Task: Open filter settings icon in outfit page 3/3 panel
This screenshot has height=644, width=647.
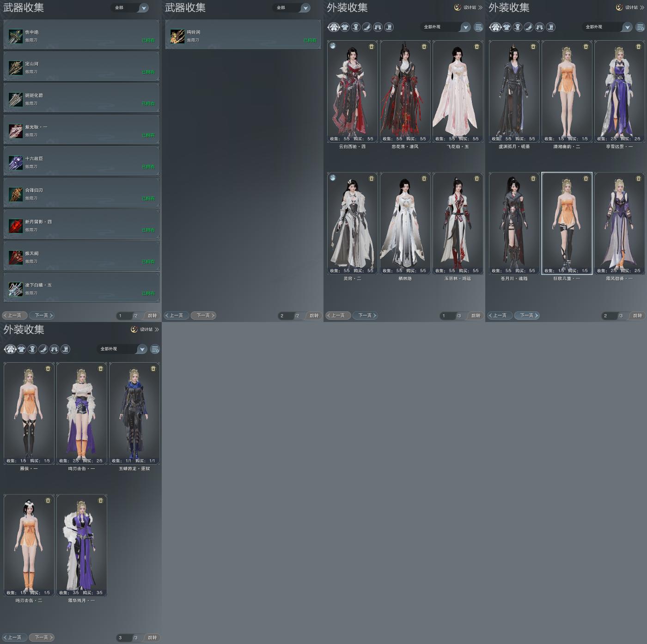Action: tap(155, 349)
